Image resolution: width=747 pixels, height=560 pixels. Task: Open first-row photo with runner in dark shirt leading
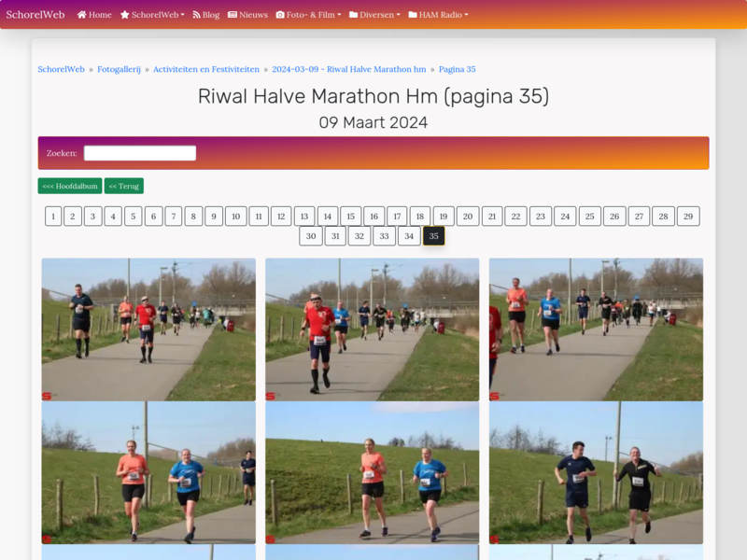148,329
